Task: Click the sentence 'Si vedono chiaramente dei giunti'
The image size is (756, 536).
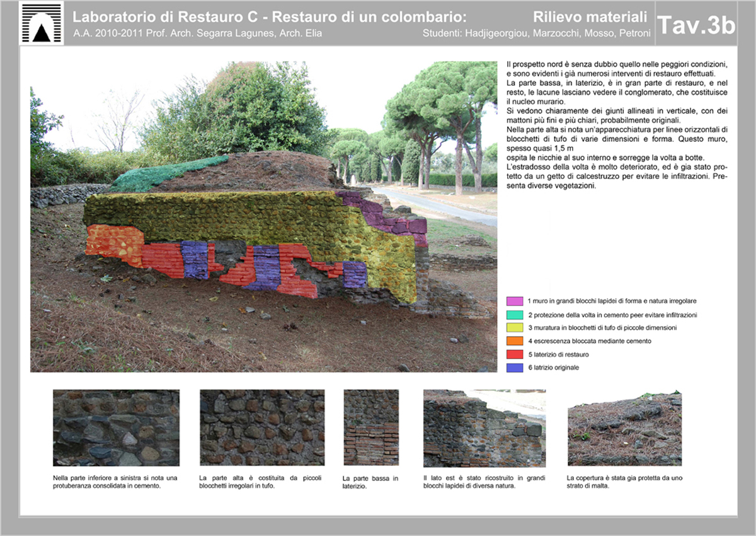Action: 617,115
